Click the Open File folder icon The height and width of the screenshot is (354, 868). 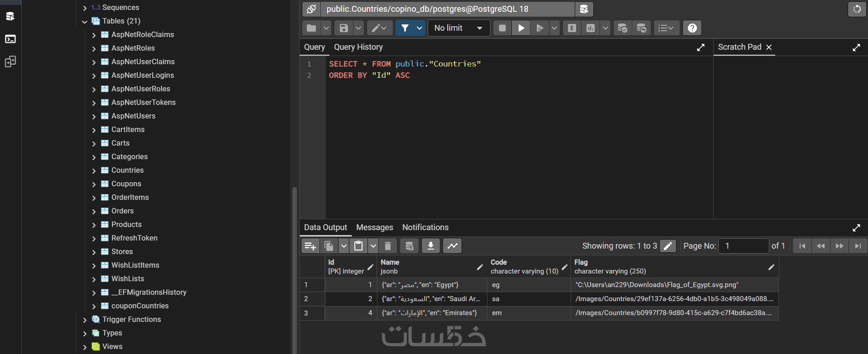point(311,28)
